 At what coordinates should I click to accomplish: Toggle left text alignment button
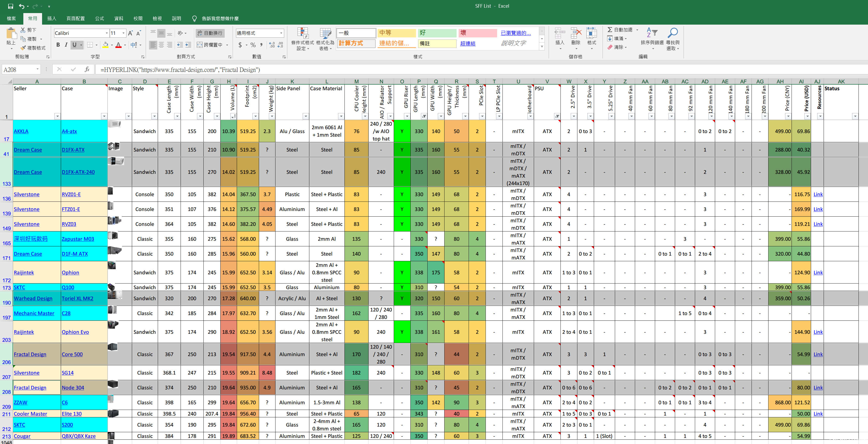(x=153, y=45)
